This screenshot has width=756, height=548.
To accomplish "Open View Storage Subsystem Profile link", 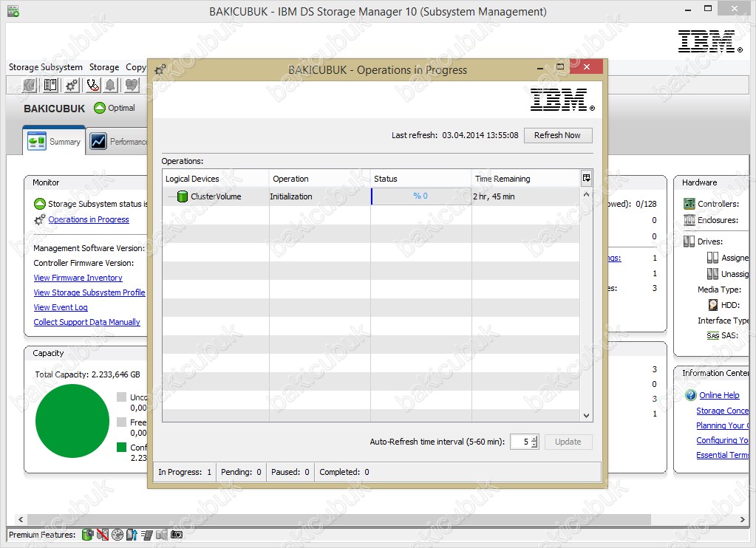I will 89,292.
